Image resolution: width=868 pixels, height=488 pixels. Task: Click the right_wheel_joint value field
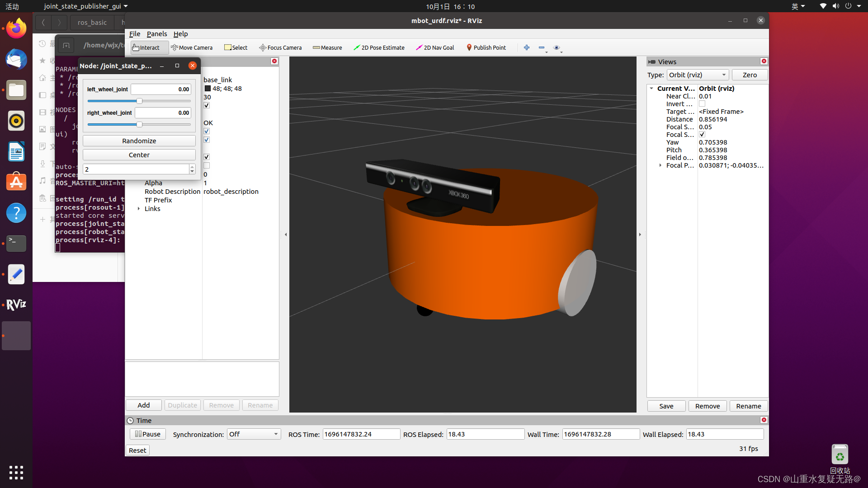163,113
